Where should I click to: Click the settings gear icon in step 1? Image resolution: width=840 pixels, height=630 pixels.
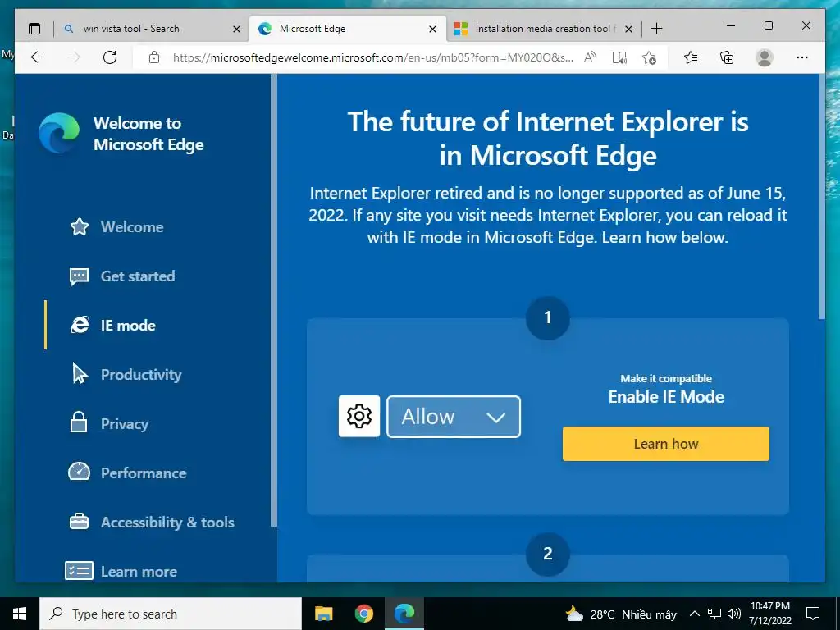359,416
